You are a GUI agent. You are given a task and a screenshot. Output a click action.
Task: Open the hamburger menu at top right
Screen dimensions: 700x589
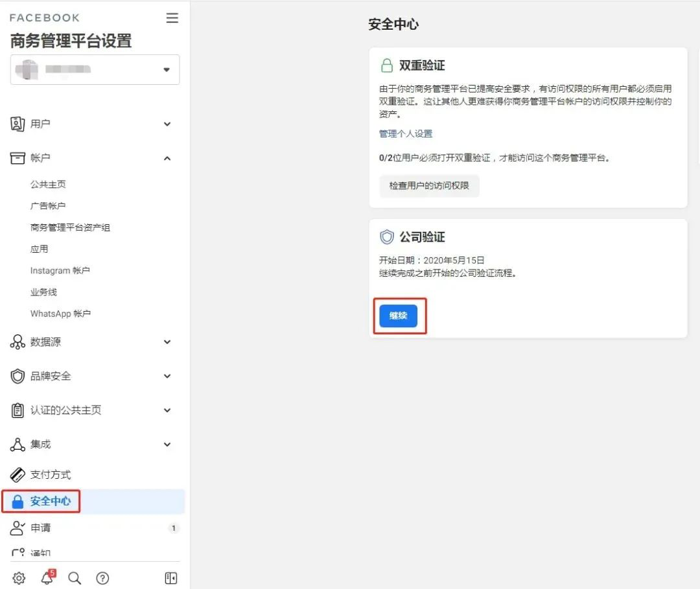point(172,17)
